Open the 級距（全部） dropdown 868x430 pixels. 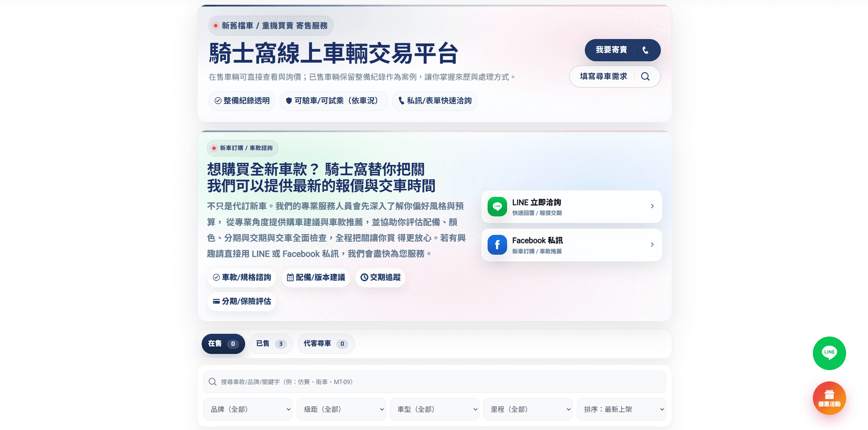(341, 409)
